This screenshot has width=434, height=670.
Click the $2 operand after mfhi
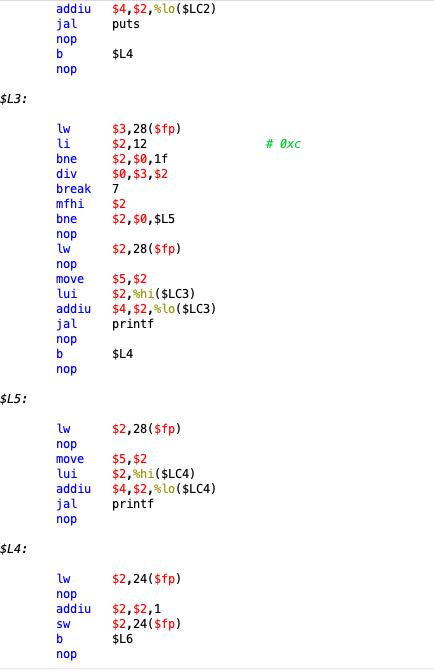pos(119,204)
